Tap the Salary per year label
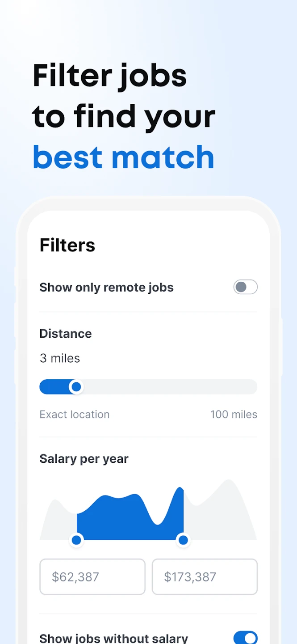This screenshot has height=644, width=297. pyautogui.click(x=84, y=459)
